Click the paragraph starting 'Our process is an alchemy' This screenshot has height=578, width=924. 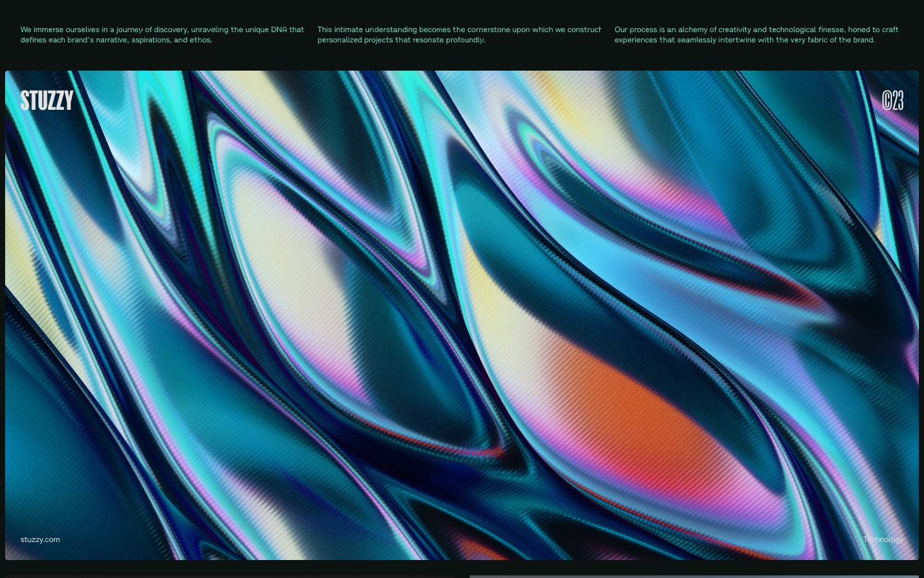[x=757, y=35]
